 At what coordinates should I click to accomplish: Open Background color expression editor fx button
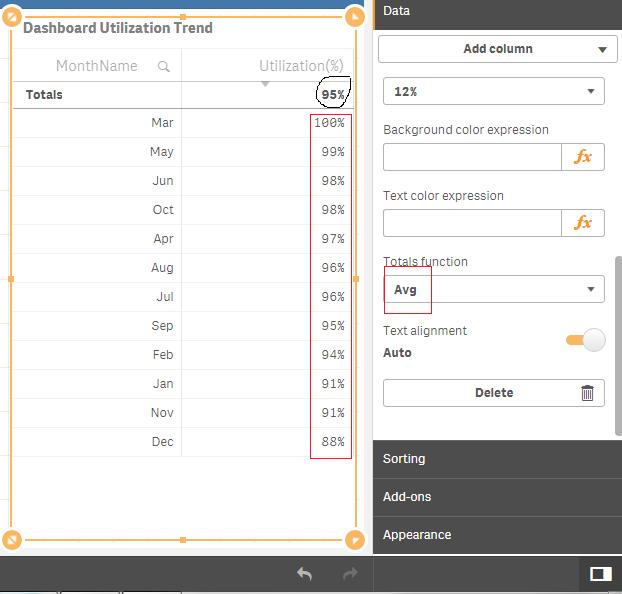coord(583,157)
